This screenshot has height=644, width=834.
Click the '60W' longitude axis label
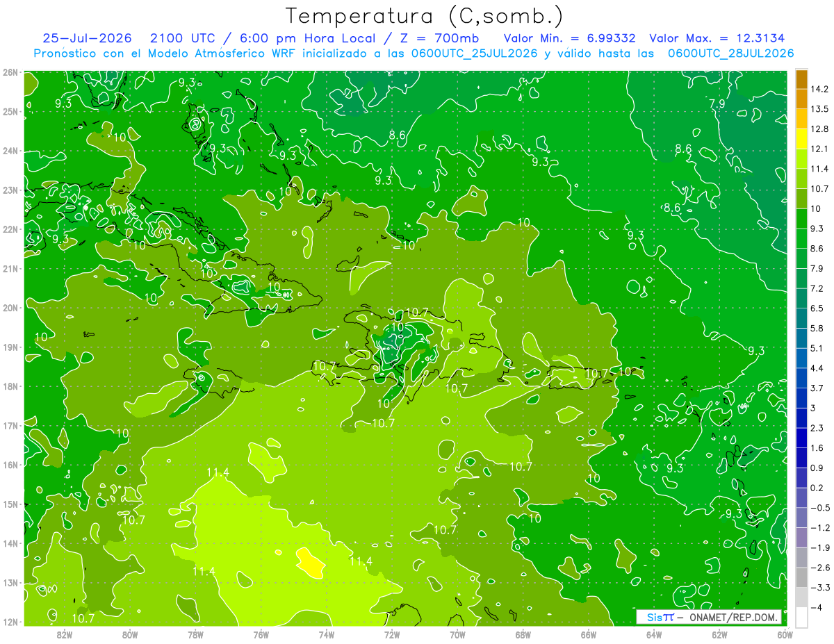(785, 634)
